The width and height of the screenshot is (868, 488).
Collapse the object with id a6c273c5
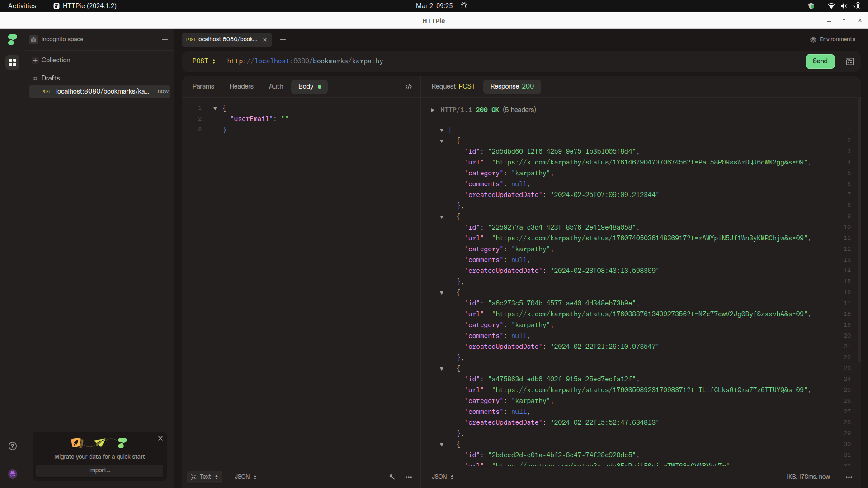click(x=442, y=293)
